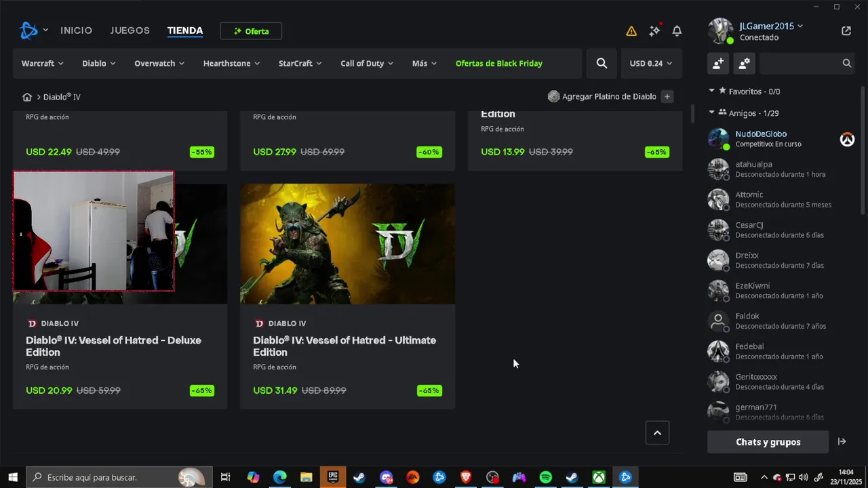Pop out the friends panel
The width and height of the screenshot is (868, 488).
tap(846, 30)
